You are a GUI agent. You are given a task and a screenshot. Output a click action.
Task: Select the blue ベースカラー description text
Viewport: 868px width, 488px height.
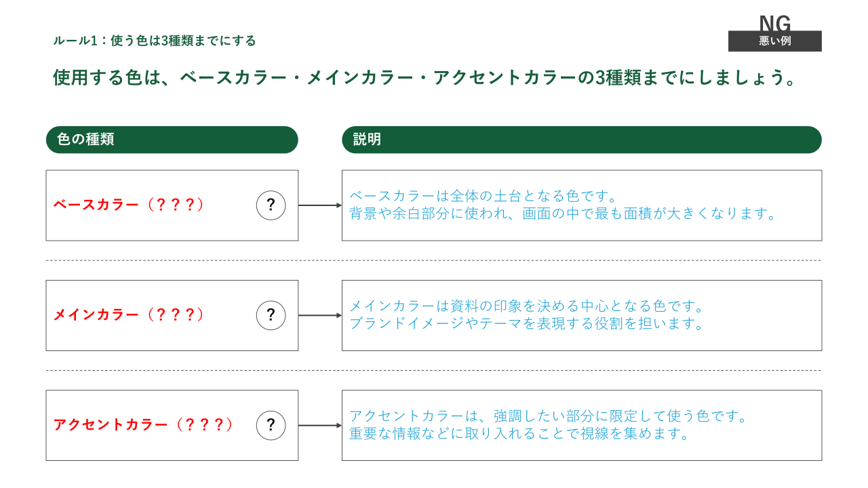click(x=562, y=205)
